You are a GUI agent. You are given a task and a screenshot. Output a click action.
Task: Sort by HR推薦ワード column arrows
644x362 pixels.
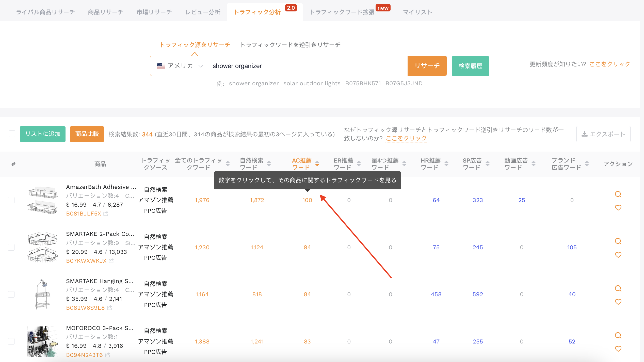446,164
